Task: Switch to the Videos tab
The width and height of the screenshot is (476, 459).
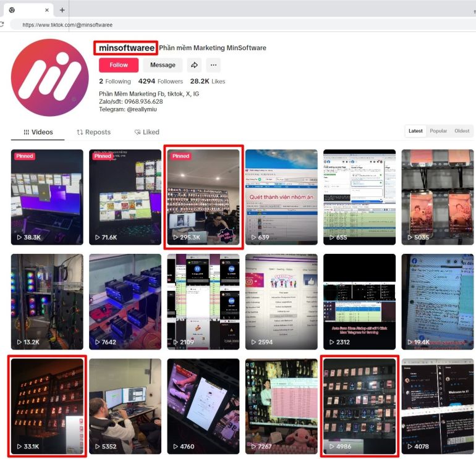Action: [38, 132]
